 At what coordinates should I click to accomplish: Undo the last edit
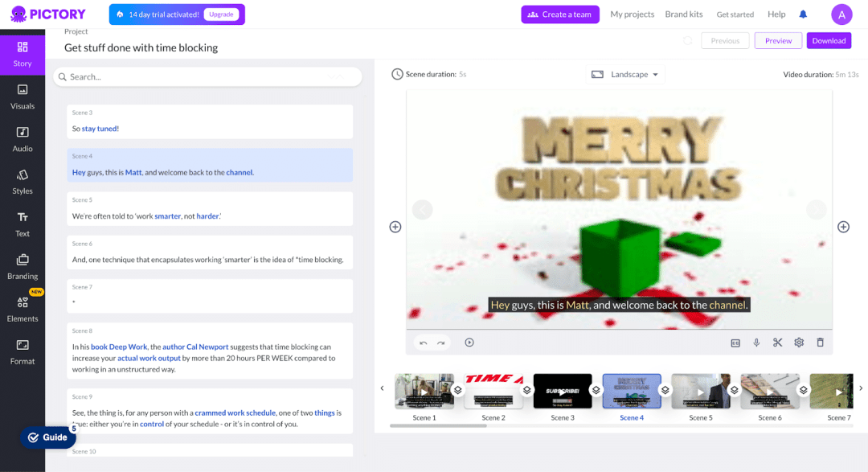click(424, 343)
